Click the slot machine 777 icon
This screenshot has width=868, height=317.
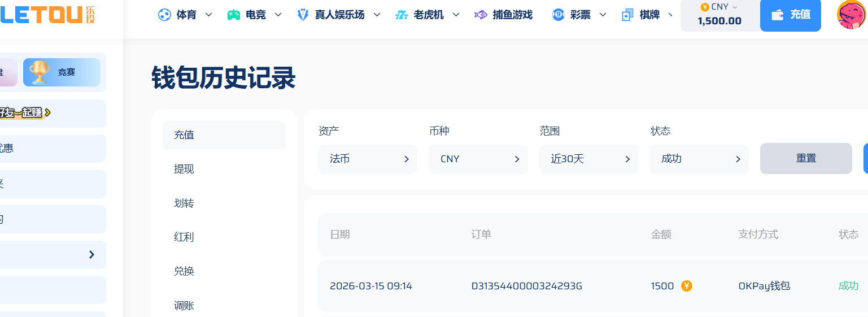tap(402, 15)
